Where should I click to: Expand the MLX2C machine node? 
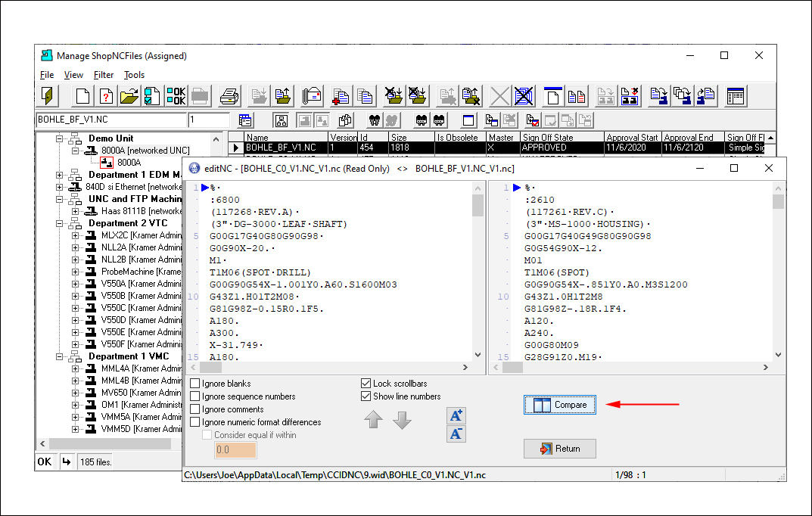75,235
